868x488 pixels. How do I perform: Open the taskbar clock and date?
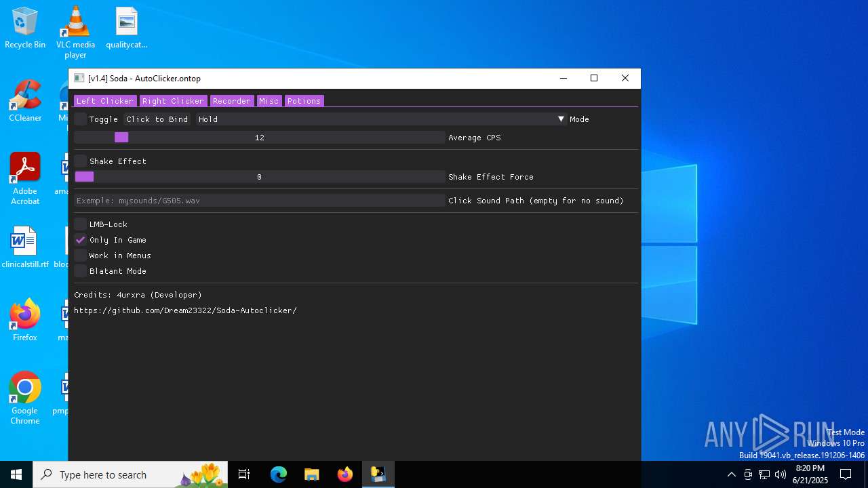point(810,474)
